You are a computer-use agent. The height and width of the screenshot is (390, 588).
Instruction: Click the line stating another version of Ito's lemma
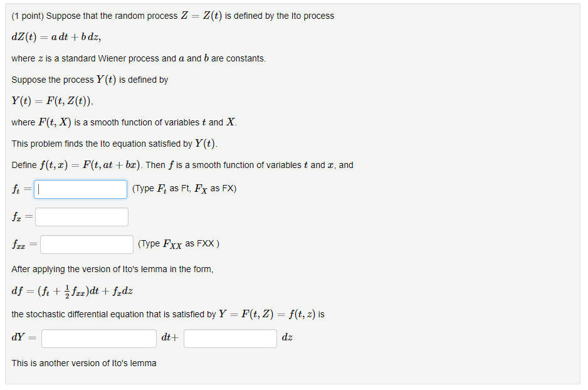point(83,363)
